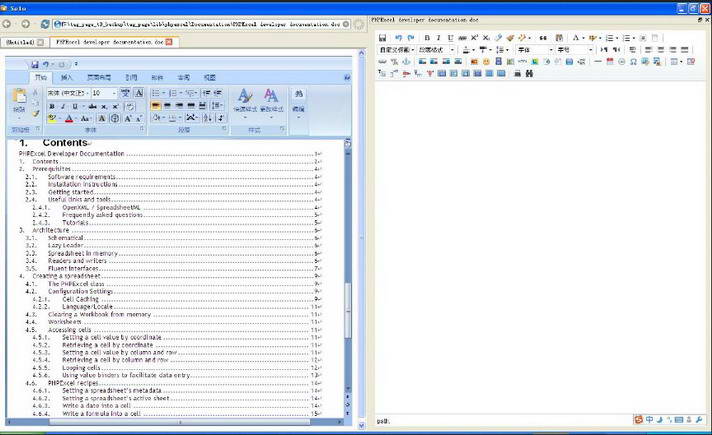Open the 字号 font size dropdown in right editor
The height and width of the screenshot is (435, 712).
pyautogui.click(x=575, y=49)
